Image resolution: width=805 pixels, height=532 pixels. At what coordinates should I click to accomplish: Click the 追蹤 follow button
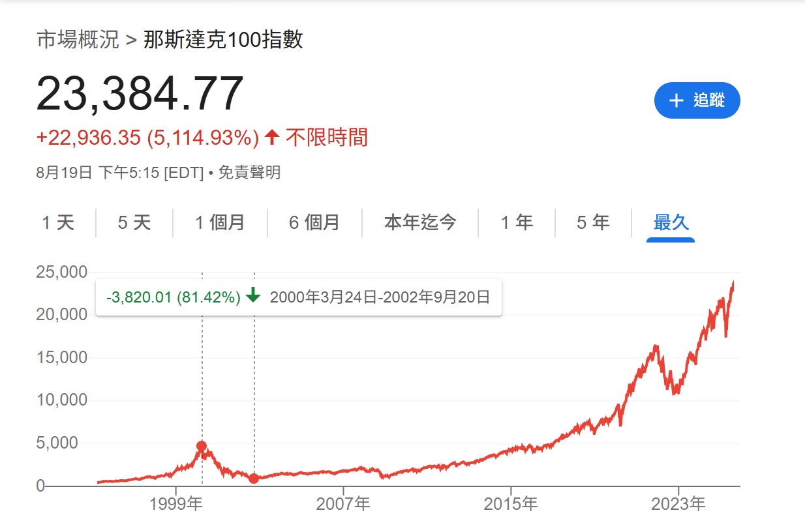(697, 100)
